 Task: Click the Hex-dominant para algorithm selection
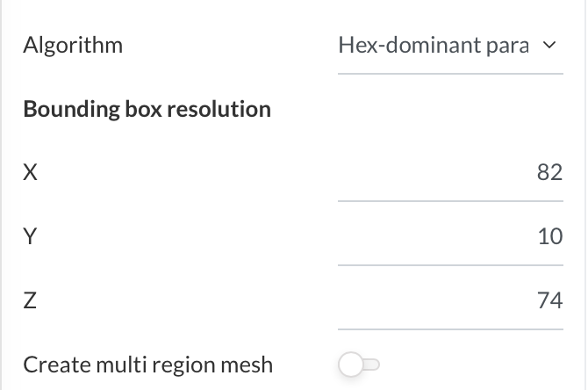coord(434,46)
